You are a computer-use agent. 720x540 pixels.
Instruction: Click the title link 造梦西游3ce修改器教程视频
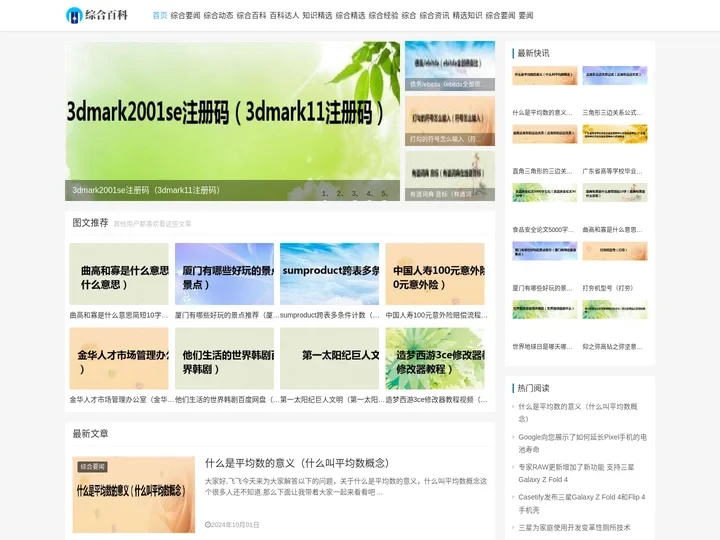[436, 399]
